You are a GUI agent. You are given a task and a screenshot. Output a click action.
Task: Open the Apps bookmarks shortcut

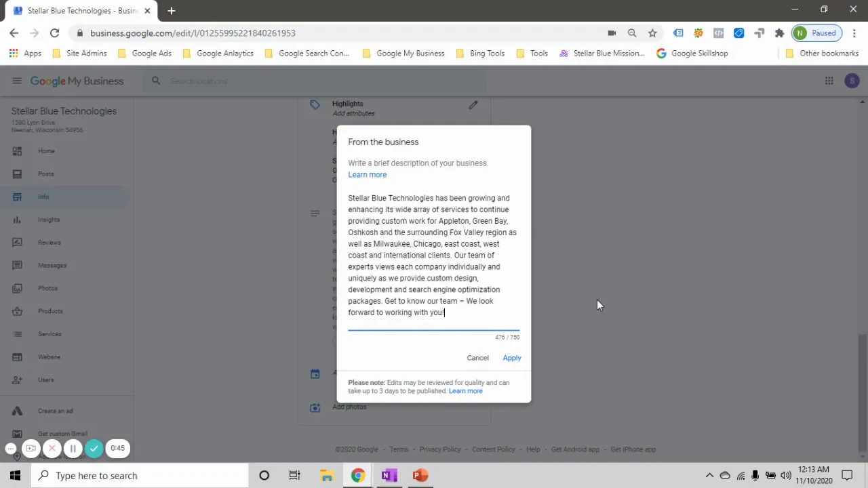pos(25,53)
